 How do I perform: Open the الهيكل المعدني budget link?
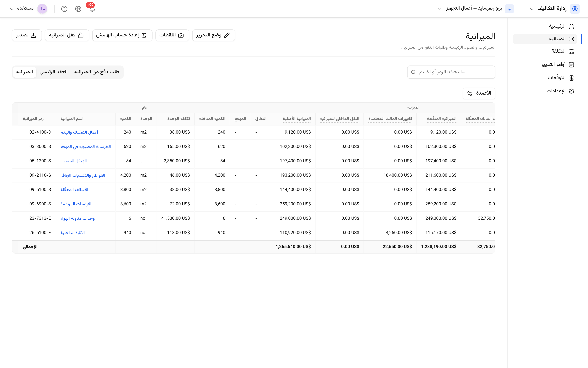point(74,161)
